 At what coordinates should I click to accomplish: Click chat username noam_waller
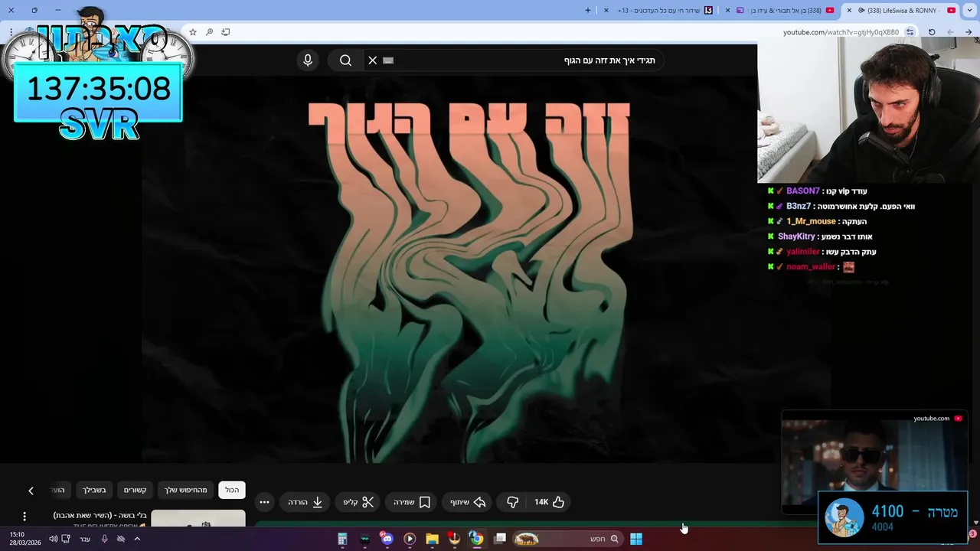click(811, 267)
